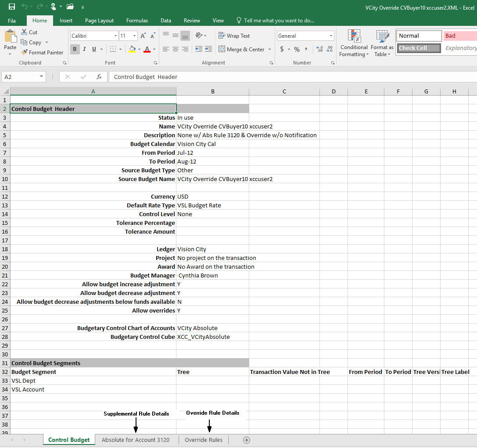Image resolution: width=477 pixels, height=448 pixels.
Task: Toggle Italic formatting
Action: [84, 49]
